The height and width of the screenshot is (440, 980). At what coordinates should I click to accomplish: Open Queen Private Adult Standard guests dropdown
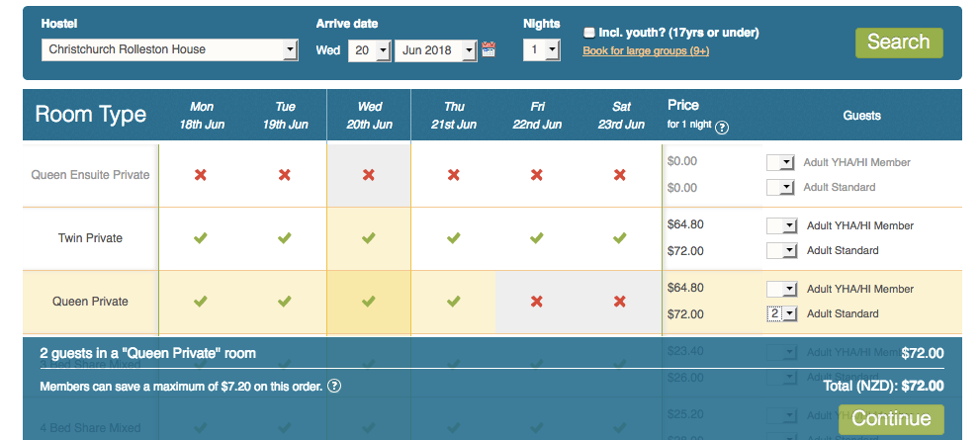click(x=782, y=313)
